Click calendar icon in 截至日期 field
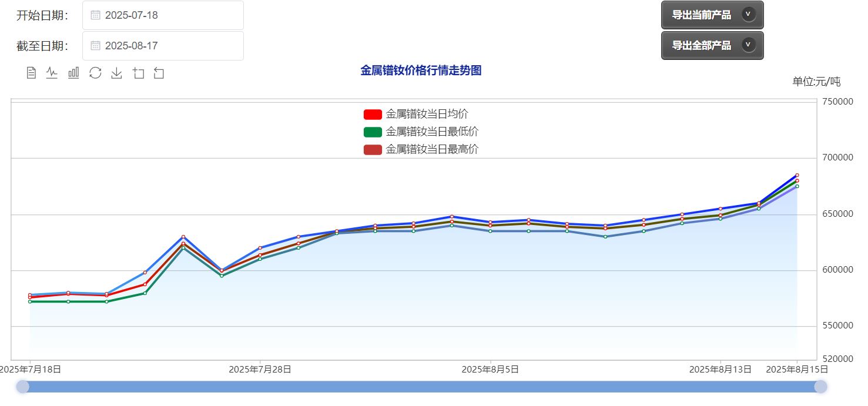The height and width of the screenshot is (406, 868). click(95, 46)
